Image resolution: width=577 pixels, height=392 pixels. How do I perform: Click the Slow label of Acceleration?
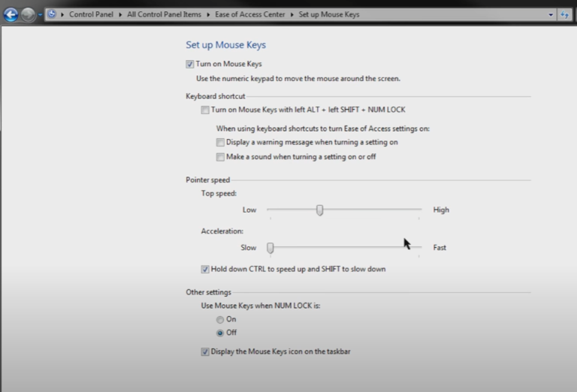pyautogui.click(x=249, y=248)
